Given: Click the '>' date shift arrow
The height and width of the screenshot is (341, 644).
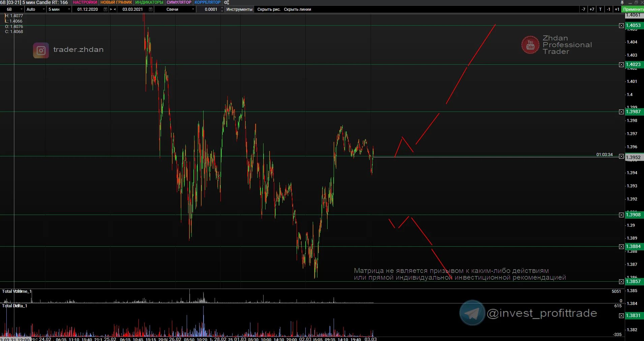Looking at the screenshot, I should point(111,9).
